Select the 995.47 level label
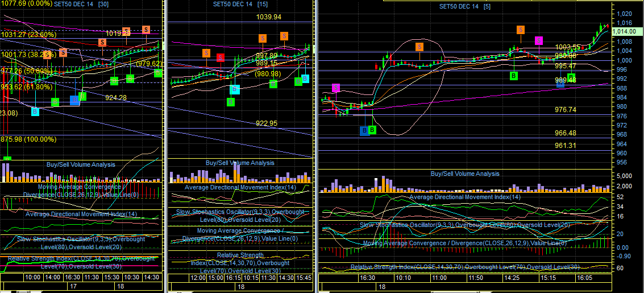Screen dimensions: 644x293 point(566,66)
